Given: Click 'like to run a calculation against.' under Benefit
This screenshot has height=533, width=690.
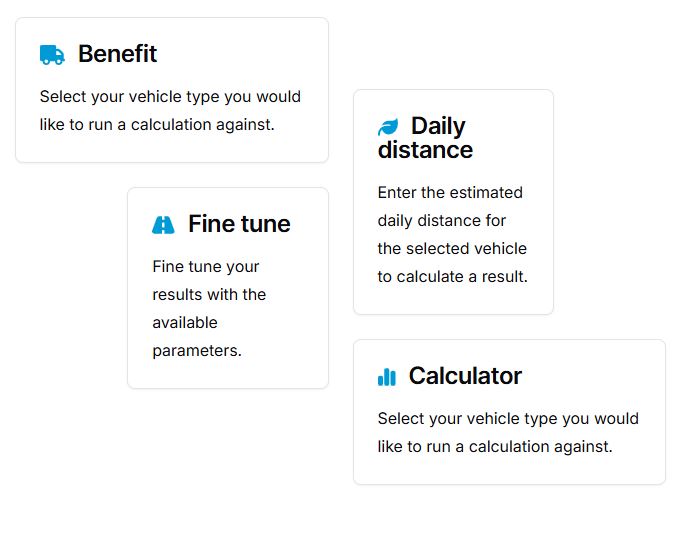Looking at the screenshot, I should coord(157,125).
